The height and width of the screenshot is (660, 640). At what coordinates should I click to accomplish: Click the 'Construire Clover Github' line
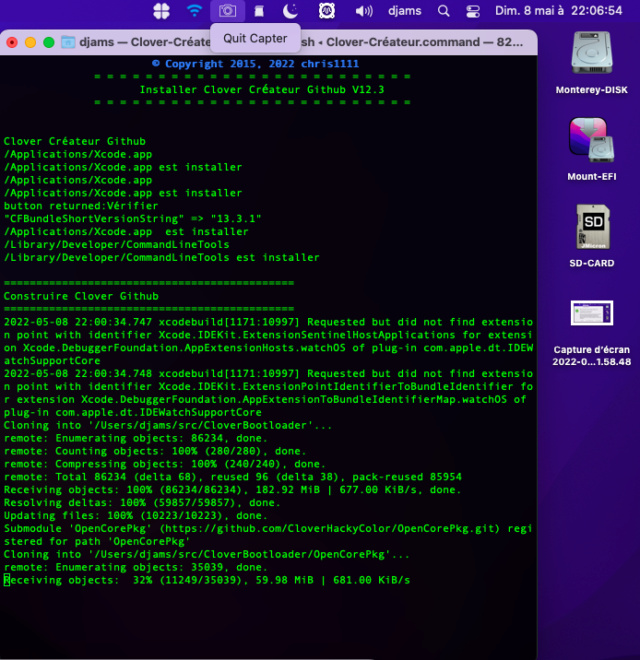pos(81,296)
